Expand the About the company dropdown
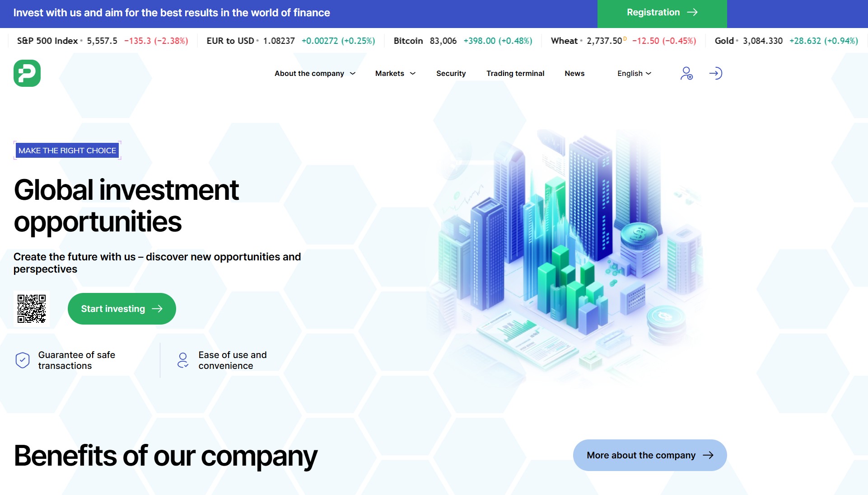868x495 pixels. [x=353, y=74]
